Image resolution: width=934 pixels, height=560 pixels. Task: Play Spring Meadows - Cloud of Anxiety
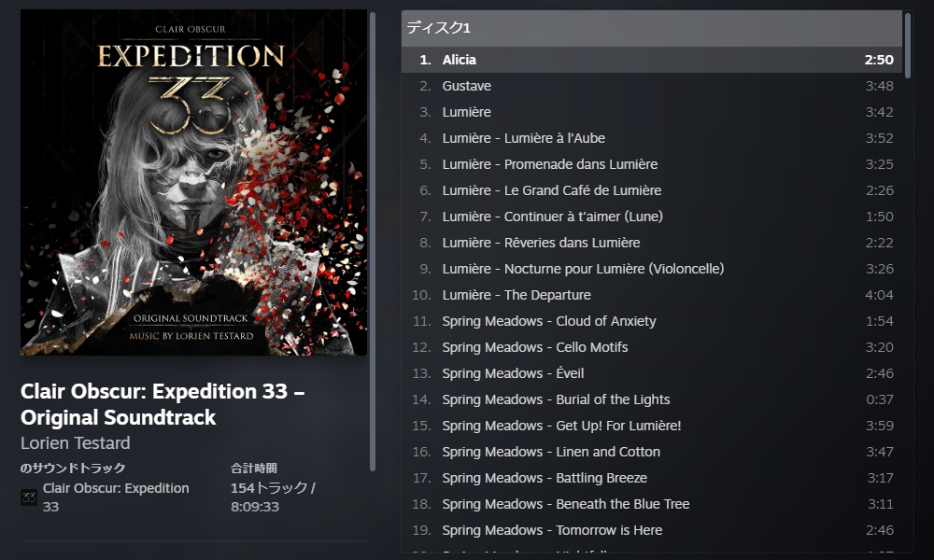(x=652, y=321)
